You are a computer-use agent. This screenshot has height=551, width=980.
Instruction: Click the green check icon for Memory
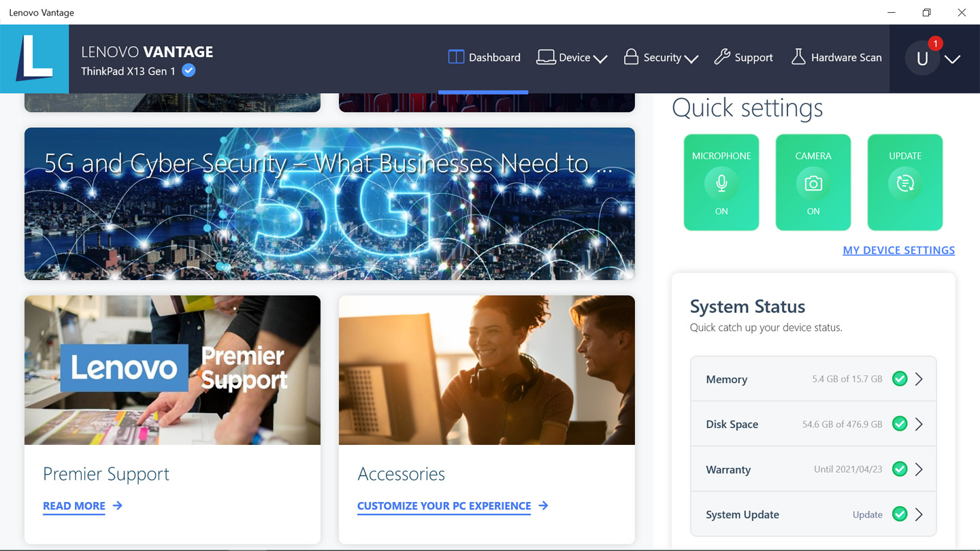(900, 379)
